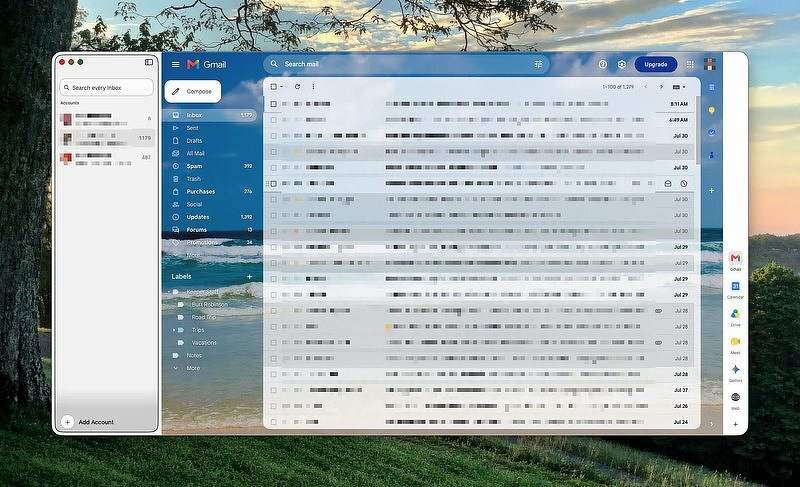Open Drive in the right app dock

[735, 316]
